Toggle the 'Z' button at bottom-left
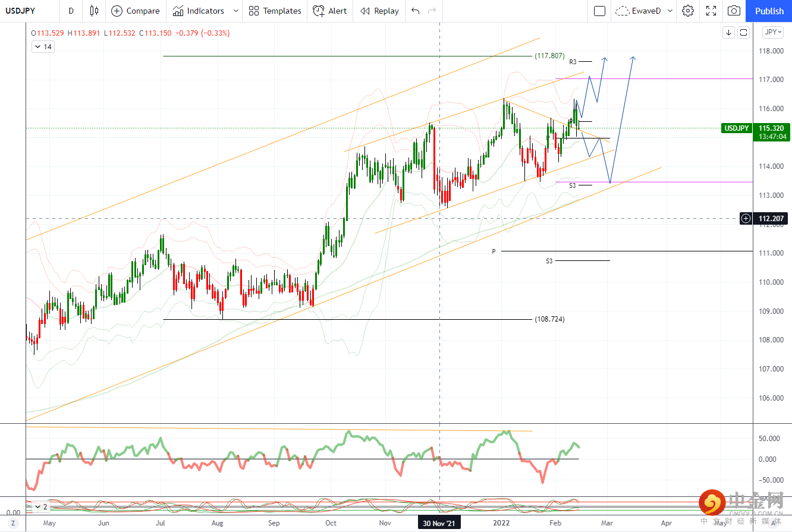The height and width of the screenshot is (532, 792). click(x=13, y=524)
